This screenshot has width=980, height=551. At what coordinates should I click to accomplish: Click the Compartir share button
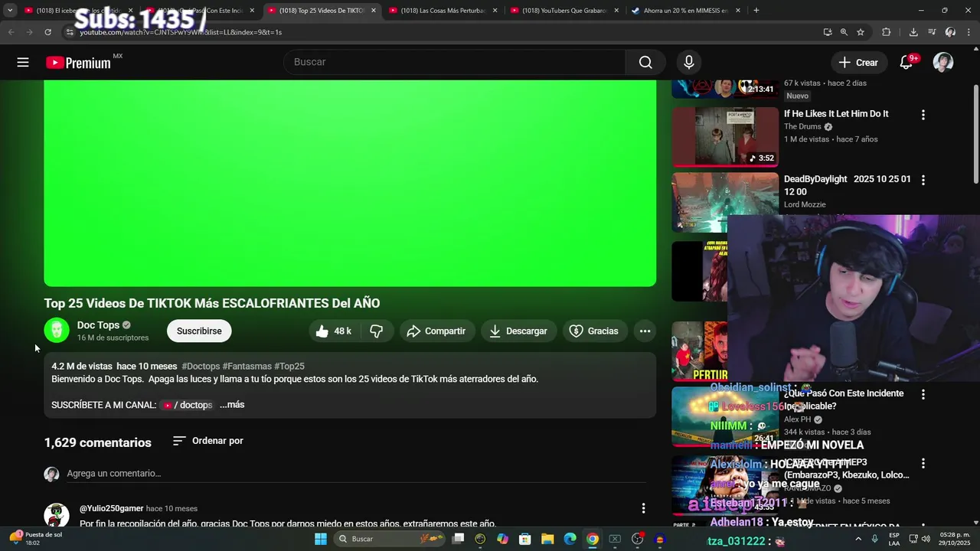click(x=436, y=331)
